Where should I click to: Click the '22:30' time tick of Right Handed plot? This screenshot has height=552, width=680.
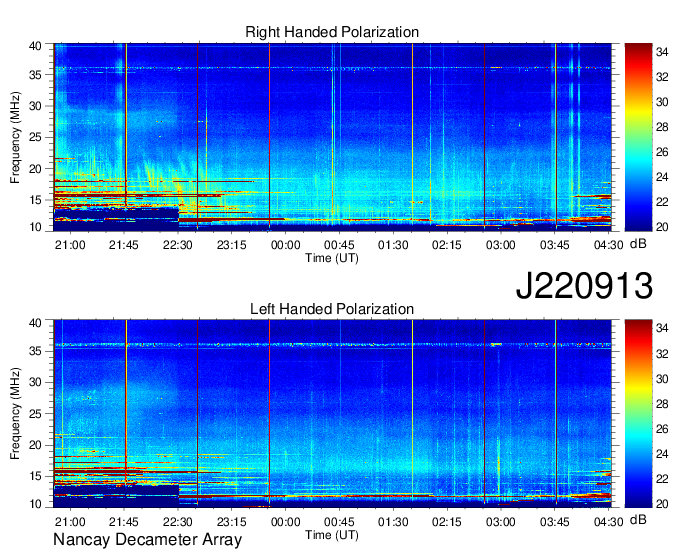[177, 245]
